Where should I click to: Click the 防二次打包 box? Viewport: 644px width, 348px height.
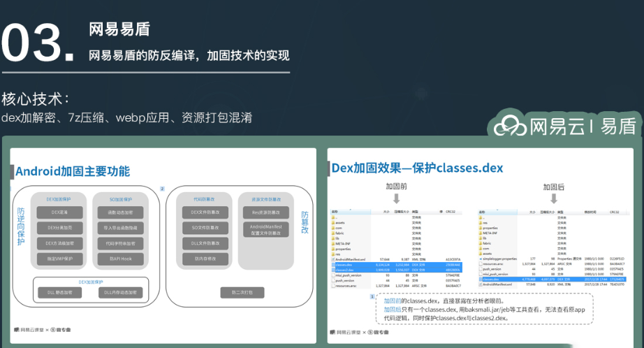[x=242, y=293]
